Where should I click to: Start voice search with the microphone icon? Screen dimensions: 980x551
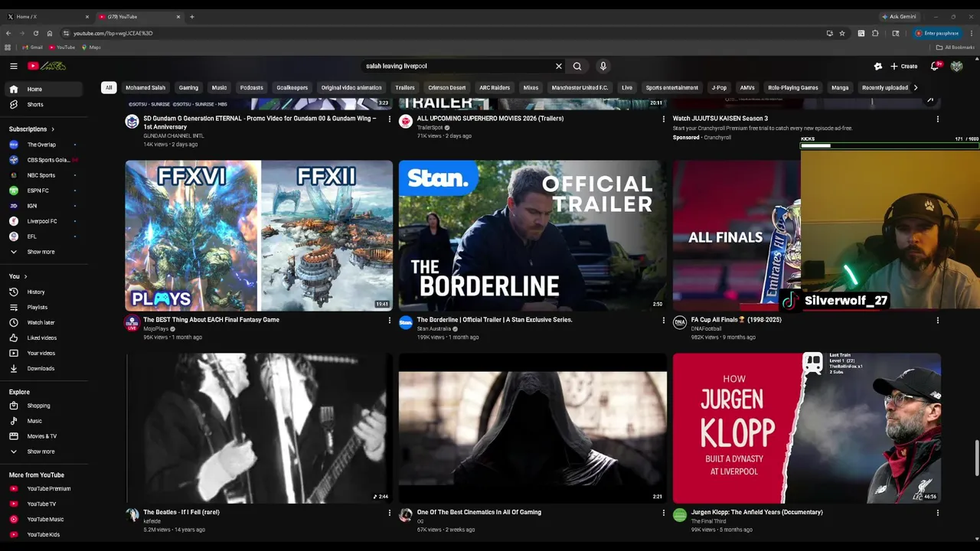point(603,67)
